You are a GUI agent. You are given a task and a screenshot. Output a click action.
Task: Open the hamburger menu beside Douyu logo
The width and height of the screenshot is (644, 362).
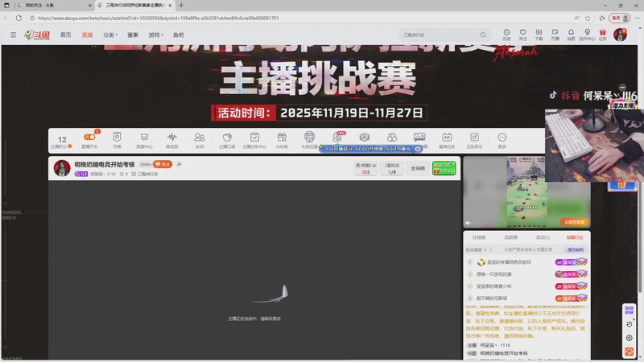[x=13, y=35]
